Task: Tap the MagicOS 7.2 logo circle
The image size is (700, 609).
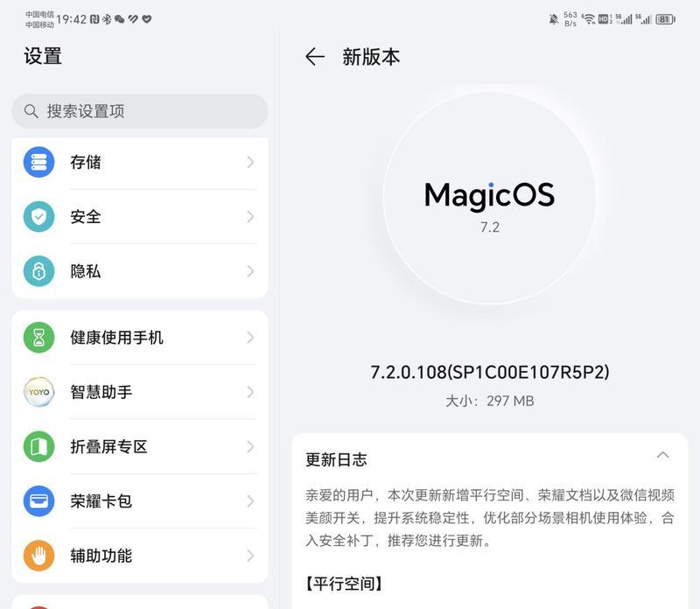Action: click(x=489, y=199)
